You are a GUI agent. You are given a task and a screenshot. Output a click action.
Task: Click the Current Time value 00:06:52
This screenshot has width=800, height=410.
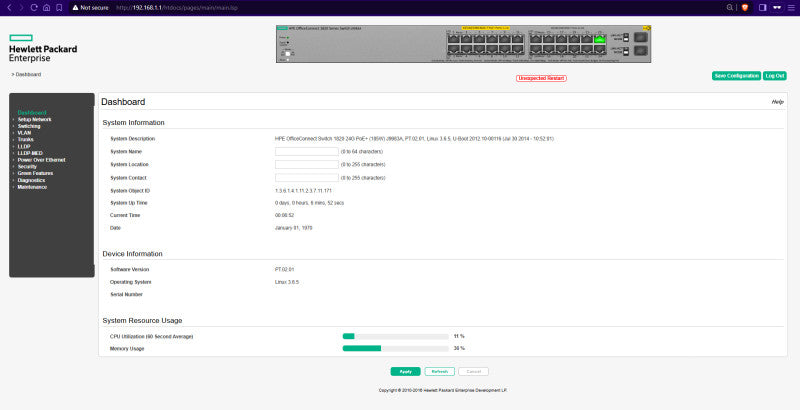click(284, 215)
